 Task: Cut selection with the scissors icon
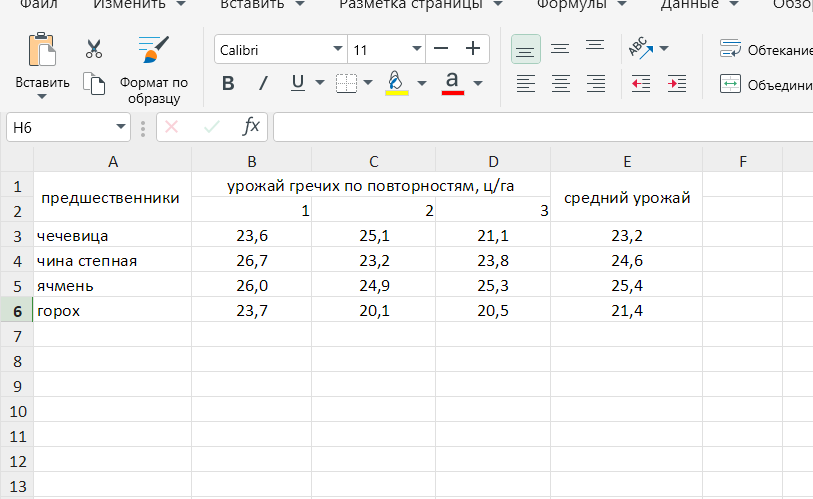click(94, 49)
